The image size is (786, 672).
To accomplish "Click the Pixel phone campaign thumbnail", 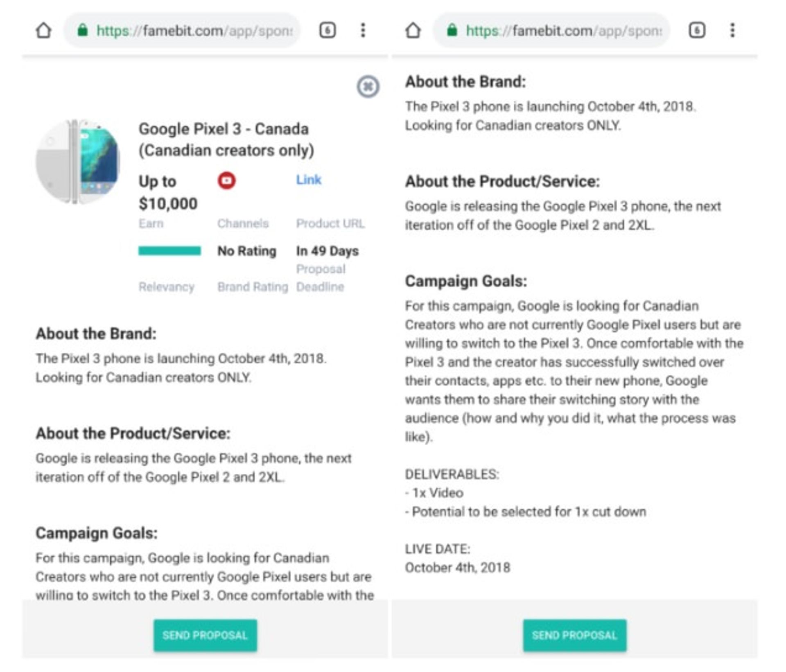I will [78, 161].
